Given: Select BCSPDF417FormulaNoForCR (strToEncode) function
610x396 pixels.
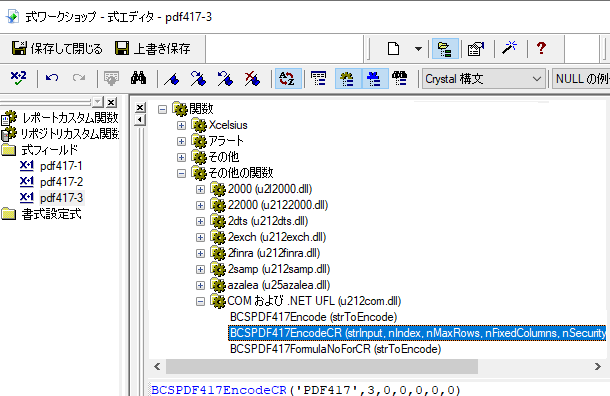Looking at the screenshot, I should click(335, 349).
